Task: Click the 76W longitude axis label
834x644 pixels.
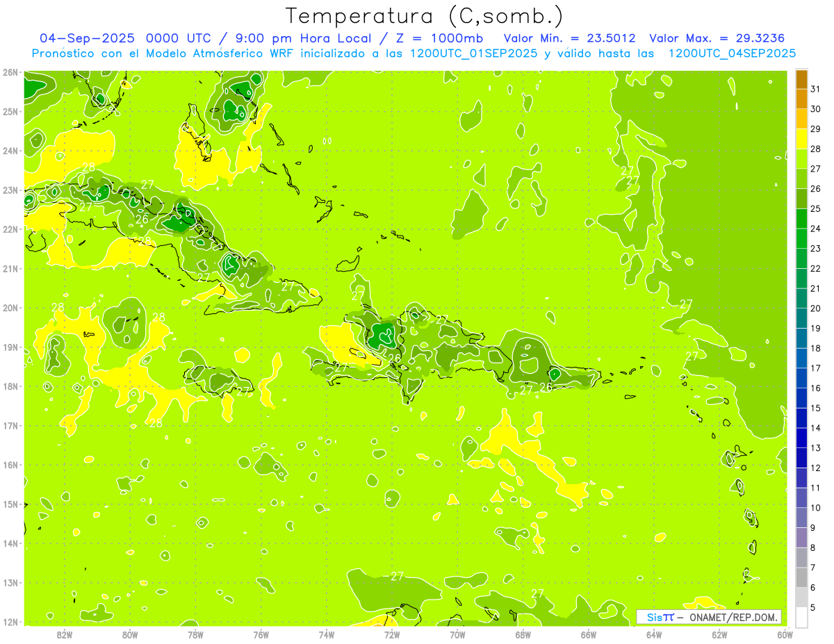Action: point(261,634)
